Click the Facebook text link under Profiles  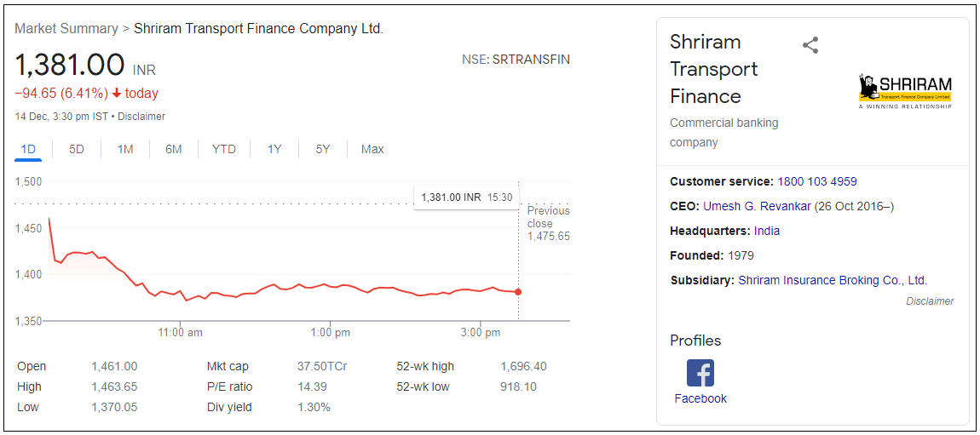click(700, 398)
